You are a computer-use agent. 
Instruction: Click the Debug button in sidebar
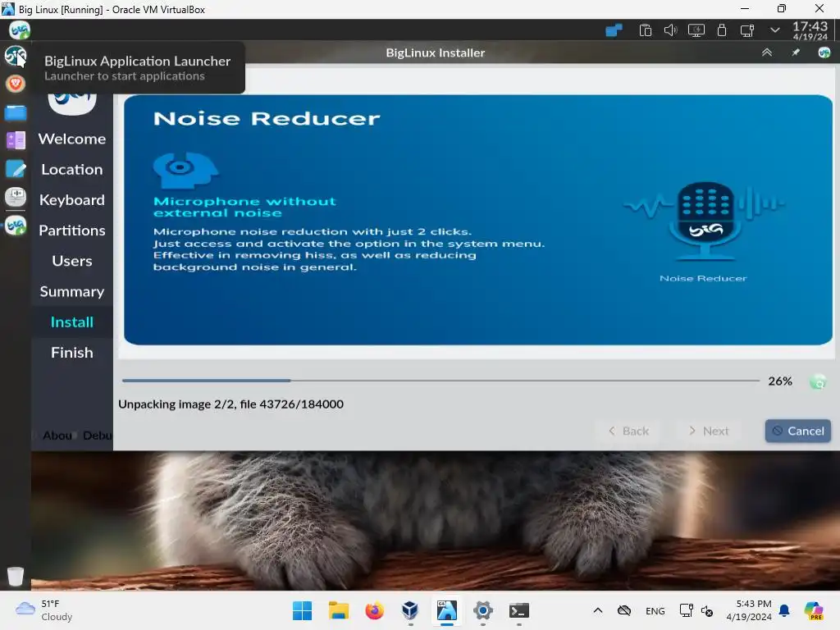[x=98, y=436]
